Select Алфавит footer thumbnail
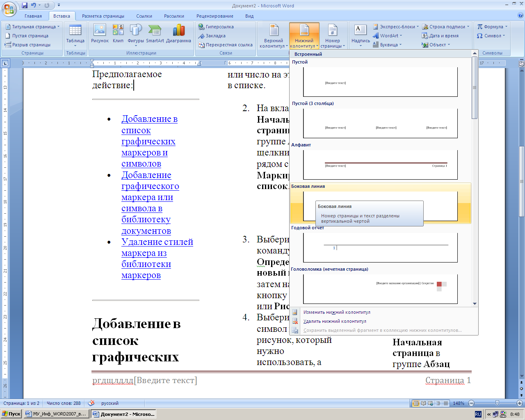Viewport: 525px width, 420px height. (380, 164)
